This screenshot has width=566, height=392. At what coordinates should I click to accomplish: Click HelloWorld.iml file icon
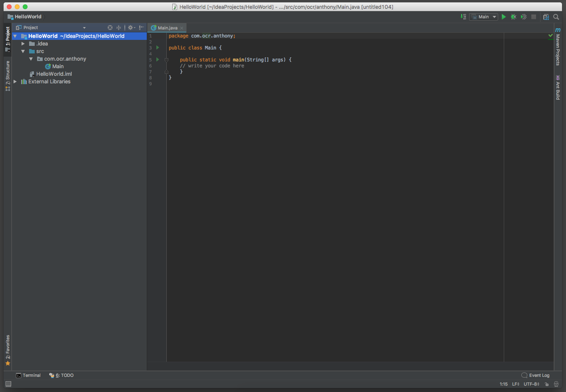32,74
